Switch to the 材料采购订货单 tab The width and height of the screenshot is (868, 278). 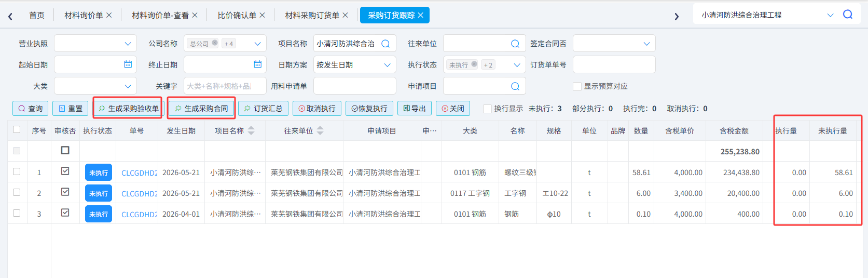312,15
